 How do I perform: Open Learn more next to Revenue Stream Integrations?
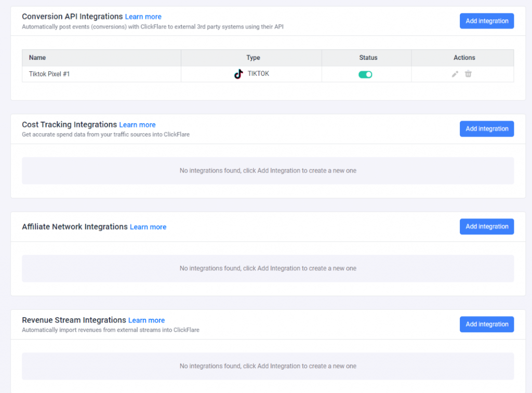tap(147, 320)
